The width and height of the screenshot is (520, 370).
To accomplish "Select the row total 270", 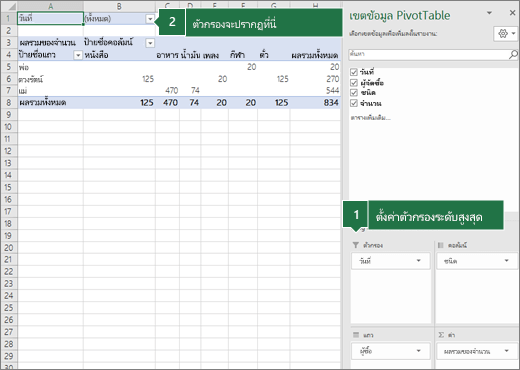I will pos(315,79).
